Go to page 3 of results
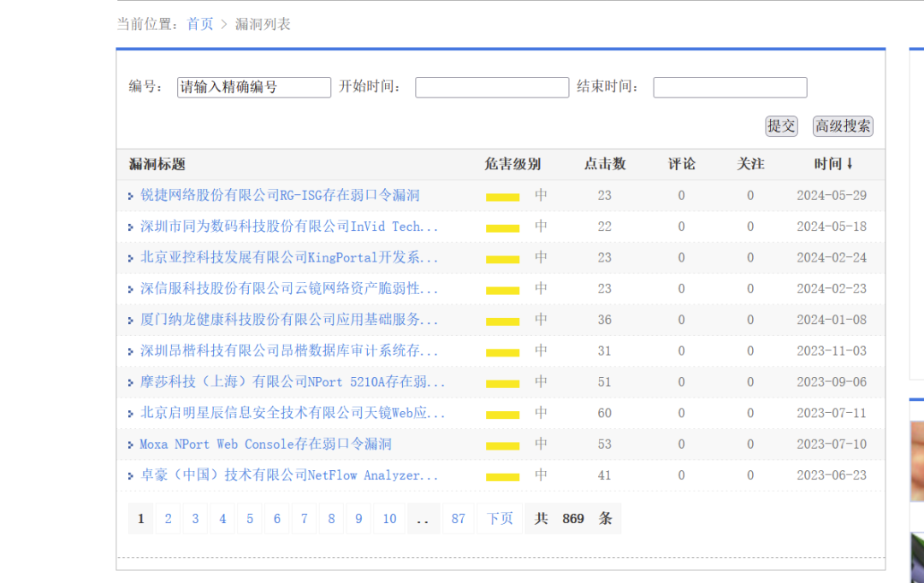 click(195, 519)
